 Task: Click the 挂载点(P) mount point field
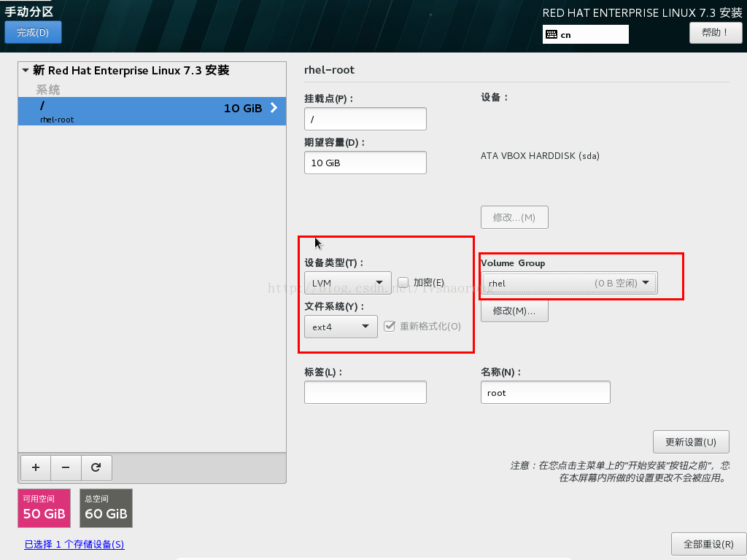pyautogui.click(x=365, y=119)
